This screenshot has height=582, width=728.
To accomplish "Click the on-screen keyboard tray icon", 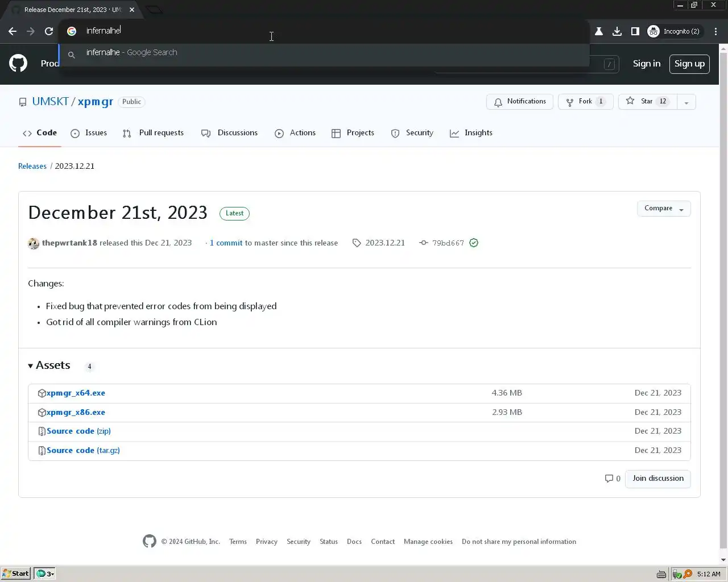I will (x=661, y=574).
